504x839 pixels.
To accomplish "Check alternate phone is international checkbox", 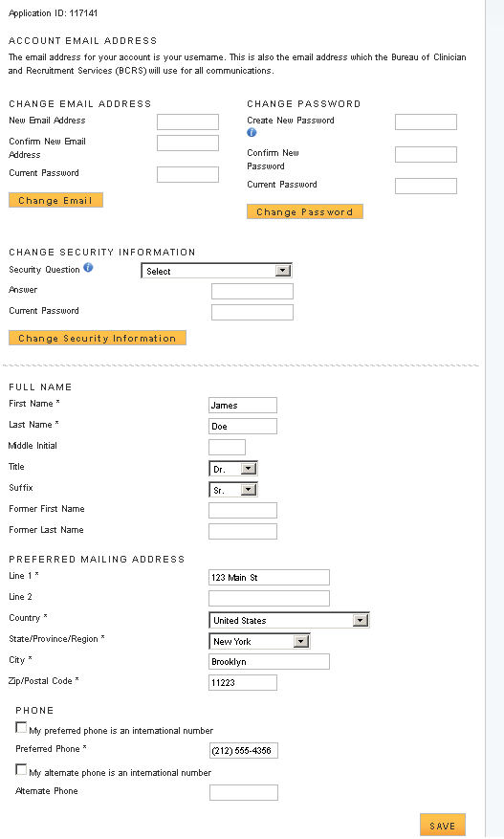I will coord(21,769).
